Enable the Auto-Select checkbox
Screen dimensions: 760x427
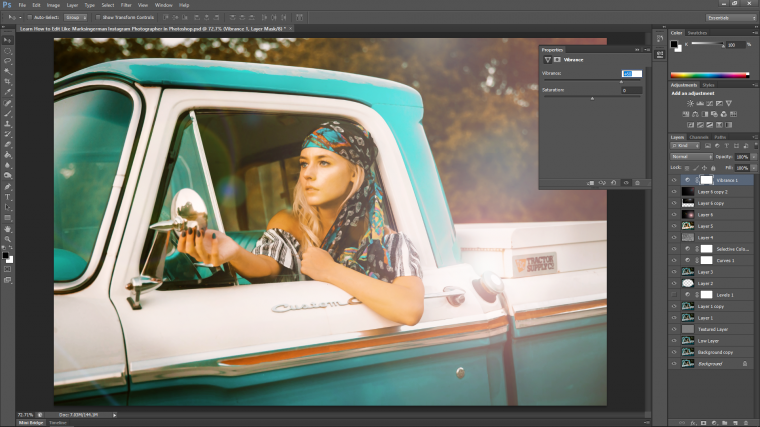(30, 17)
